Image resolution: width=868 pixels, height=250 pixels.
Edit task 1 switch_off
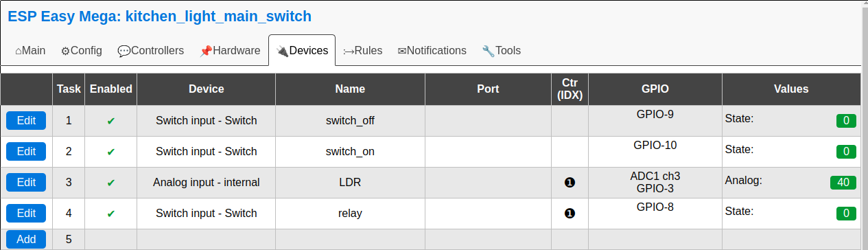point(26,120)
